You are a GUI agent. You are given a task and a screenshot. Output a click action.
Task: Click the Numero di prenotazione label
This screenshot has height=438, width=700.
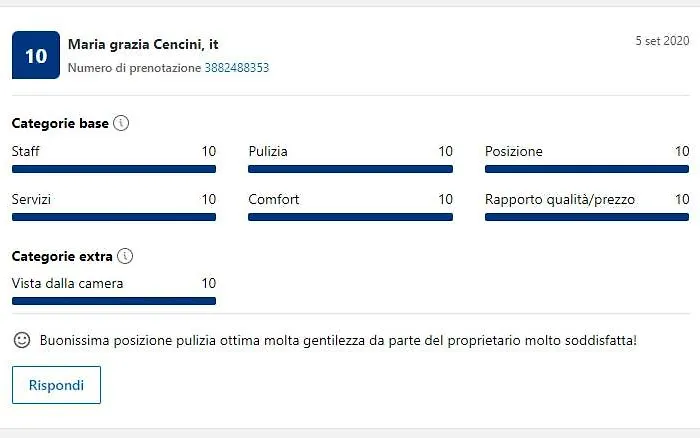134,68
